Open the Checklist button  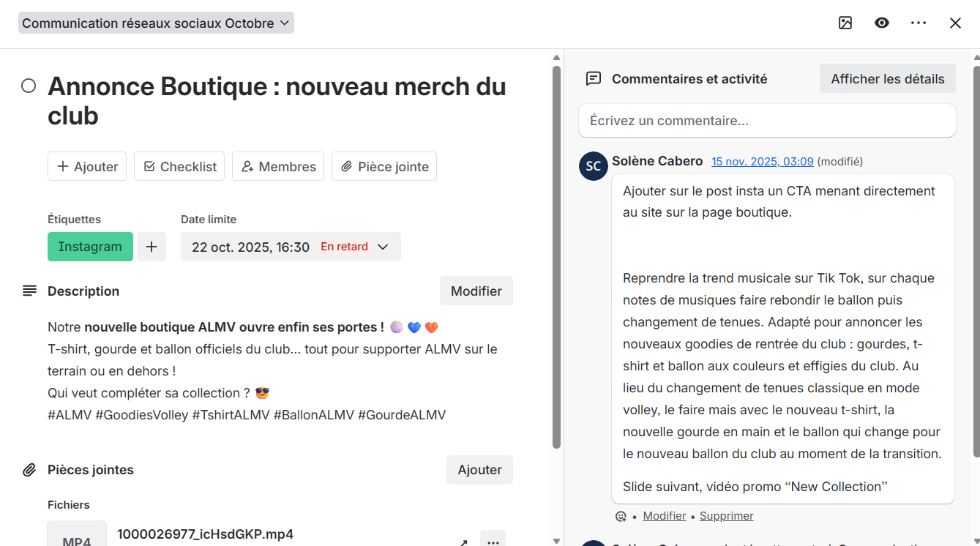(180, 166)
